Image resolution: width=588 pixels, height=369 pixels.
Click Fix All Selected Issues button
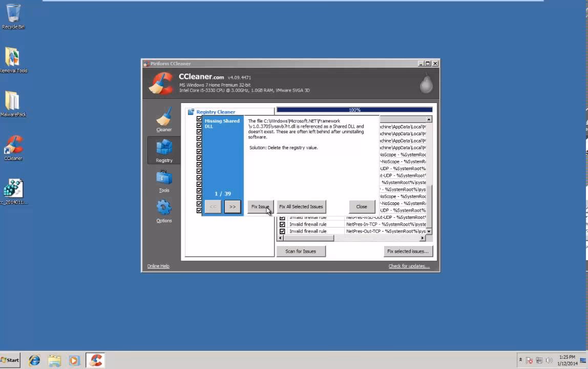[301, 207]
